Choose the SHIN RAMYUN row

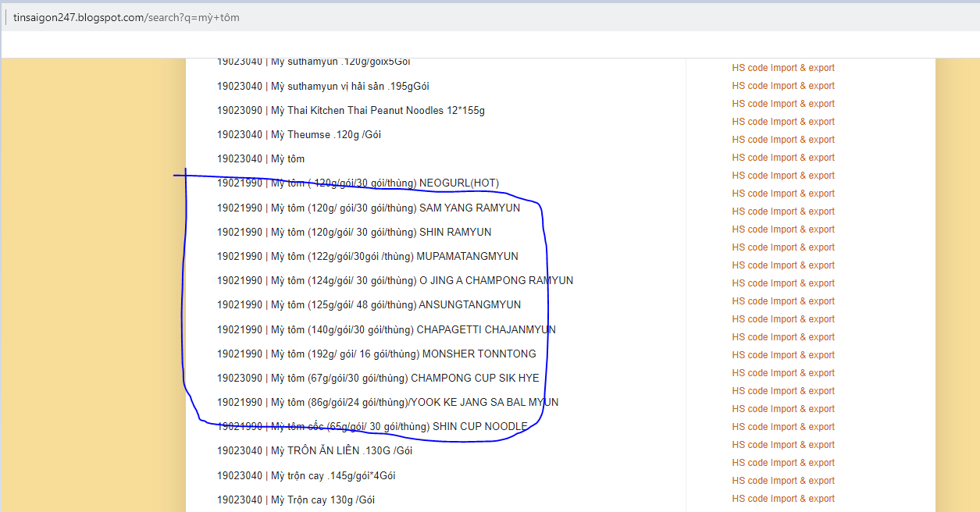355,232
